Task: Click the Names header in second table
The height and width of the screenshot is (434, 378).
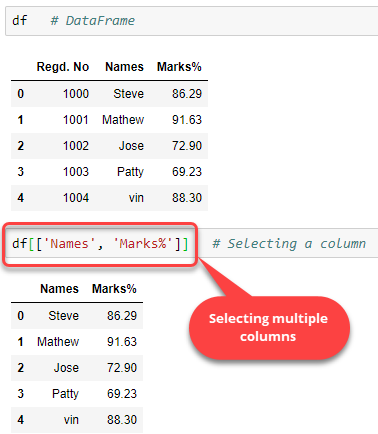Action: [59, 289]
